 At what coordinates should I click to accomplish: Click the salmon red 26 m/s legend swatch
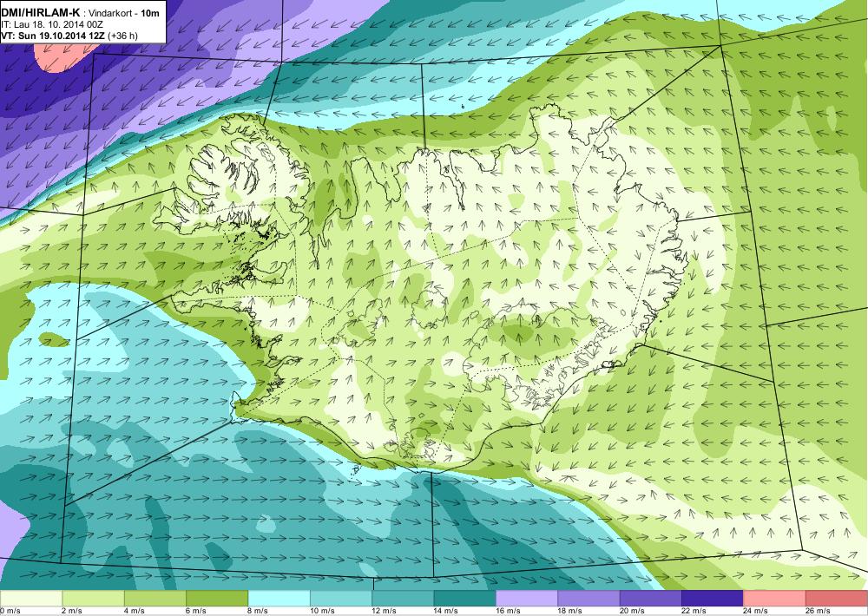[x=837, y=599]
